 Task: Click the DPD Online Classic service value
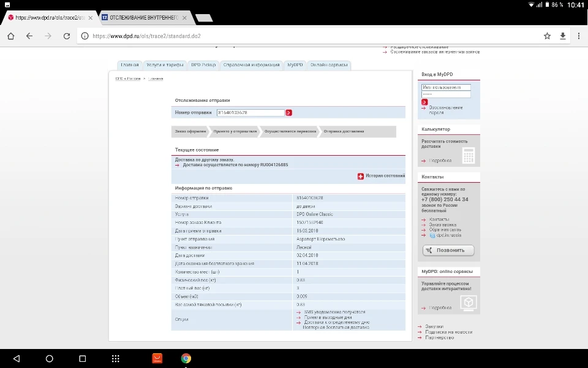(x=315, y=215)
